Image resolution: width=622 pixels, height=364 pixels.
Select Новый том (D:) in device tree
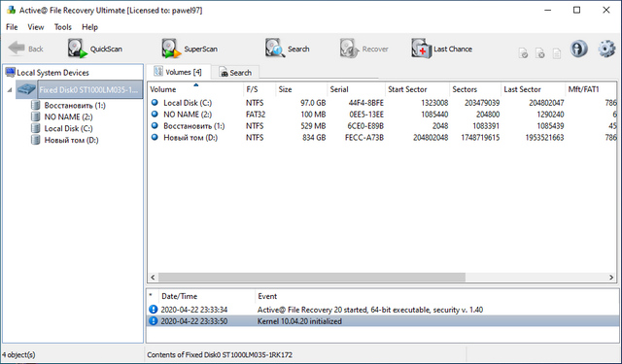click(71, 140)
